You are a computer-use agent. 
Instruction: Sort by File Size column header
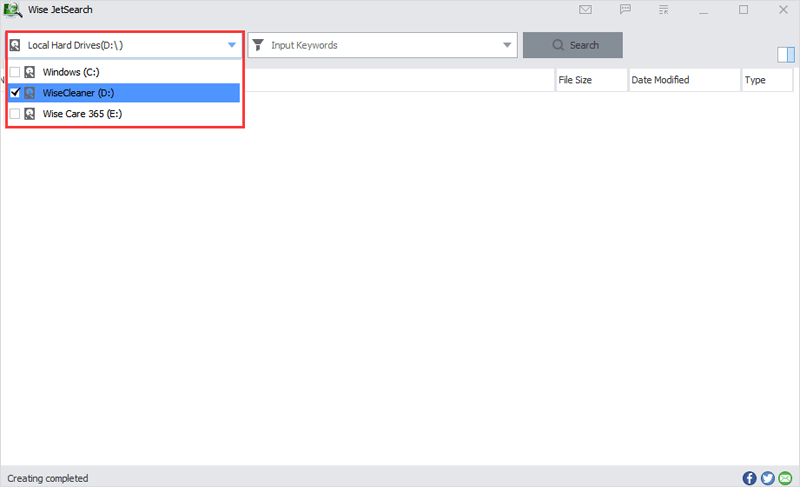point(591,80)
